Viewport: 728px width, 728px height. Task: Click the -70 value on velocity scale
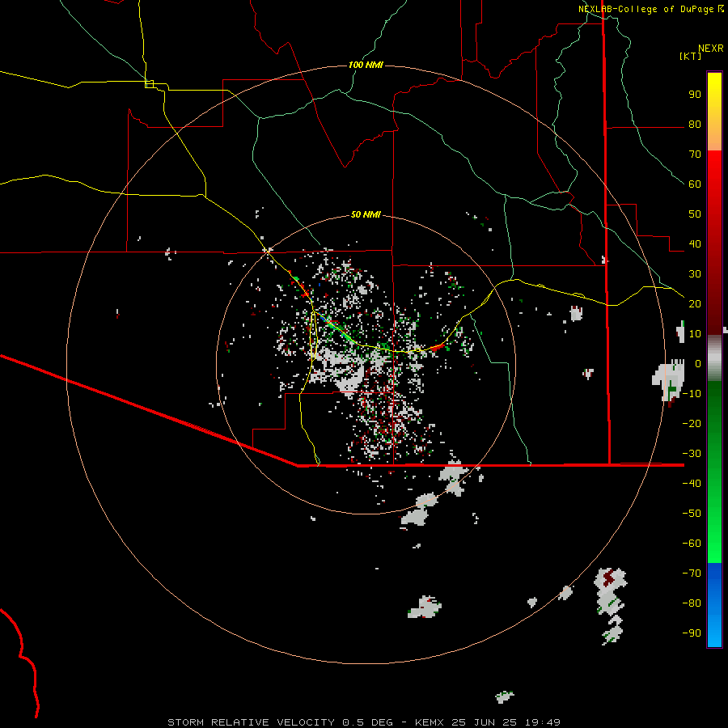[x=692, y=574]
